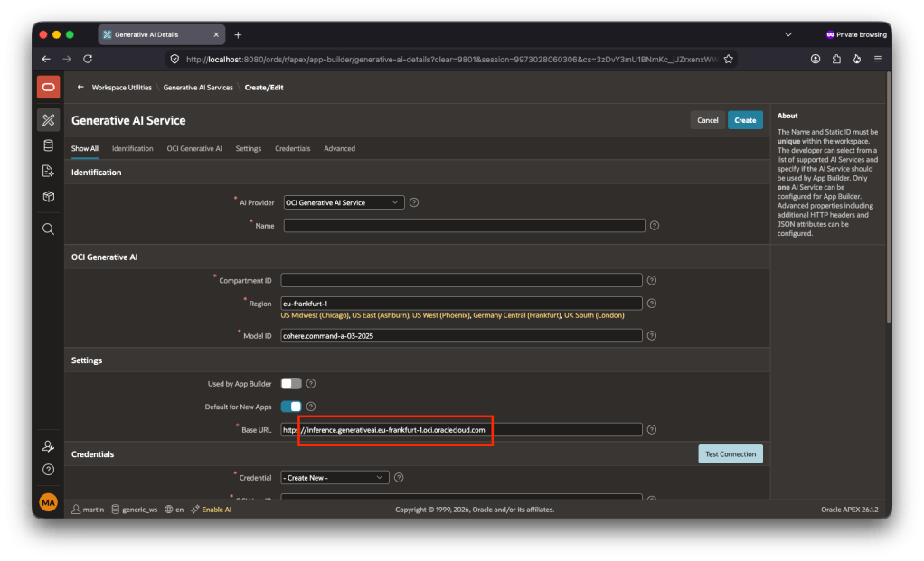
Task: Expand browser tab list chevron
Action: pos(787,34)
